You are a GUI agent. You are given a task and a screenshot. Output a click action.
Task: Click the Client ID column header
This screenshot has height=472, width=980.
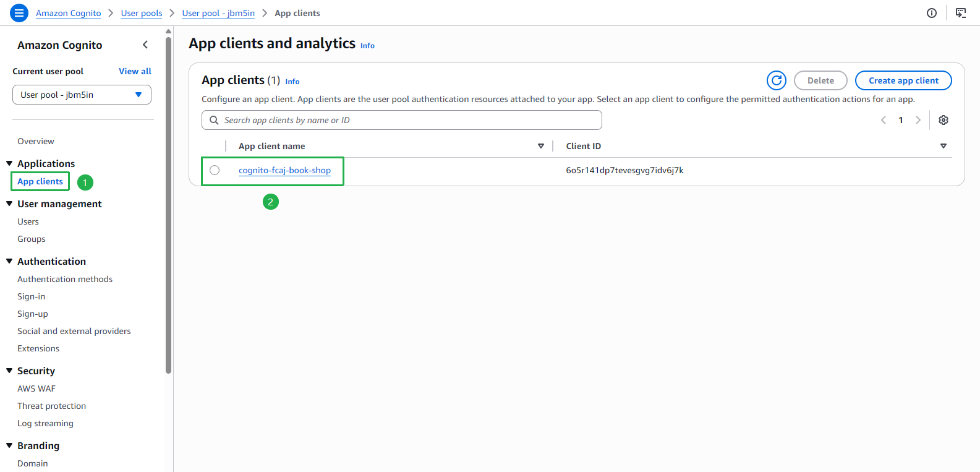tap(584, 146)
